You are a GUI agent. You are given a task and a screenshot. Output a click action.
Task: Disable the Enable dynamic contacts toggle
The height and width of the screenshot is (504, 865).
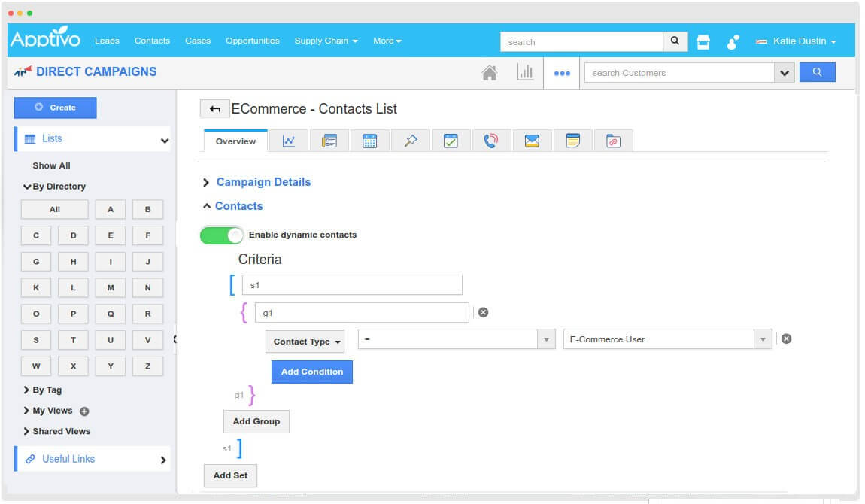click(220, 235)
